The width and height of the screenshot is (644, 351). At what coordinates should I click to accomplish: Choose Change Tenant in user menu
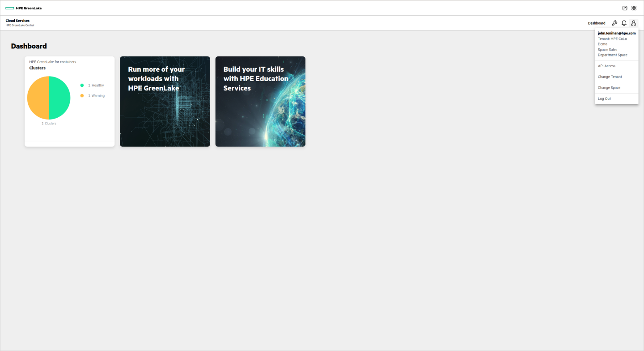617,77
